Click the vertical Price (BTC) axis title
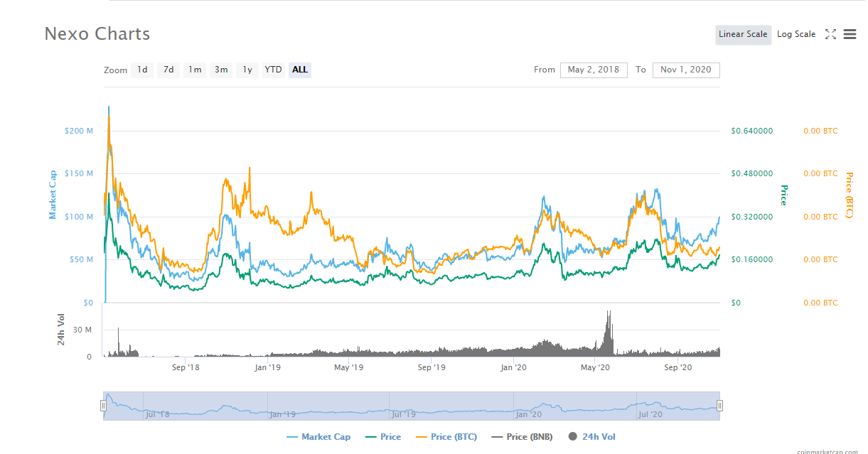The height and width of the screenshot is (454, 868). (849, 195)
